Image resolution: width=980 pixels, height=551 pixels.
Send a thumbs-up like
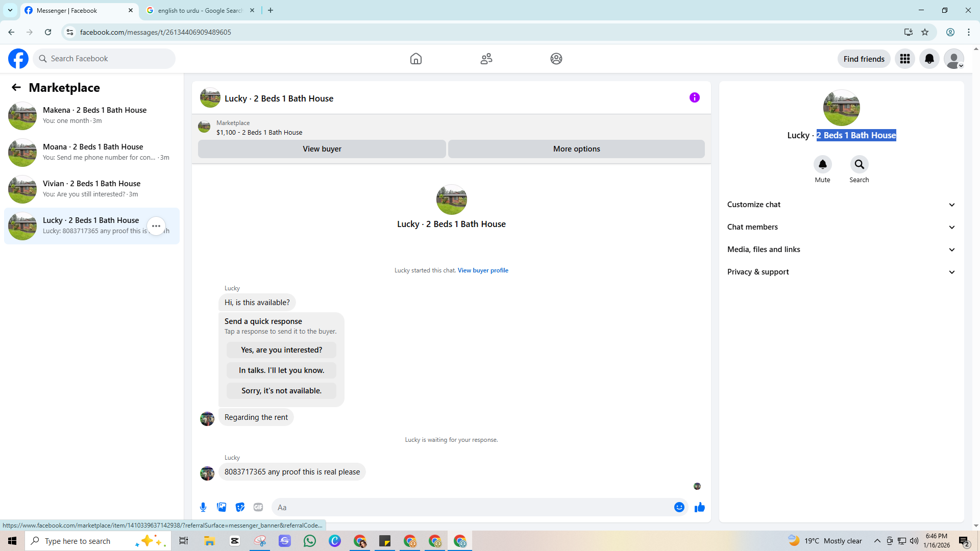pos(700,507)
